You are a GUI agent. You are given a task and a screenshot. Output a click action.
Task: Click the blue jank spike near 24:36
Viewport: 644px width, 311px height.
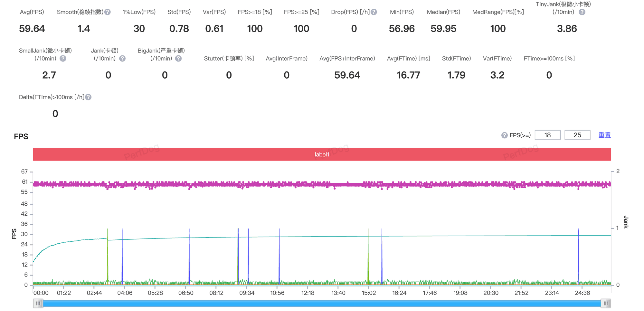(x=578, y=256)
